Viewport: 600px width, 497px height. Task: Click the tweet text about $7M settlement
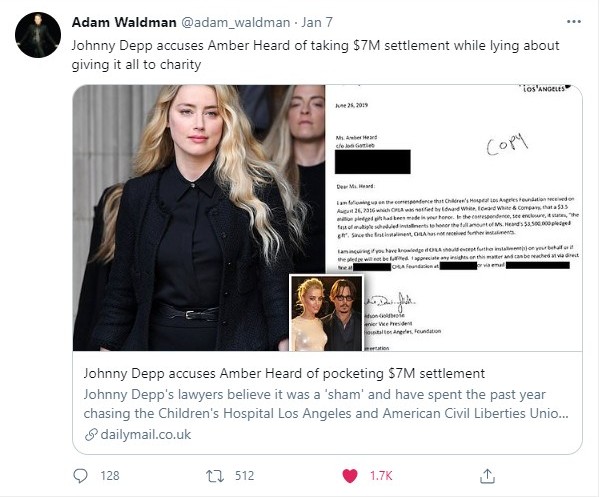[x=315, y=55]
